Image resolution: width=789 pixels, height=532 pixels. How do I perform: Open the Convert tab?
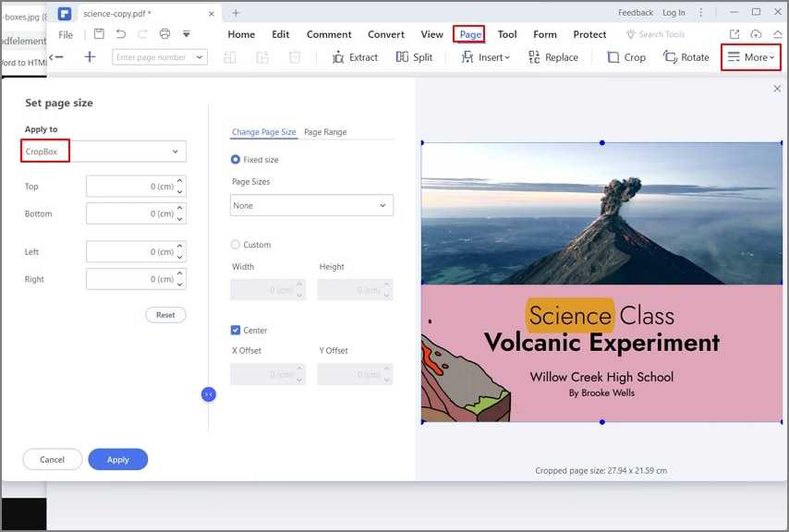click(386, 34)
